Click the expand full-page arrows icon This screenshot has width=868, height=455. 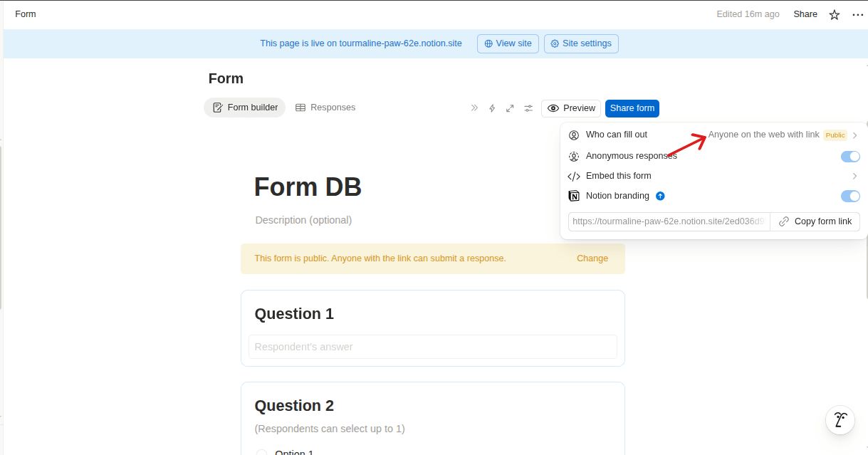coord(510,108)
